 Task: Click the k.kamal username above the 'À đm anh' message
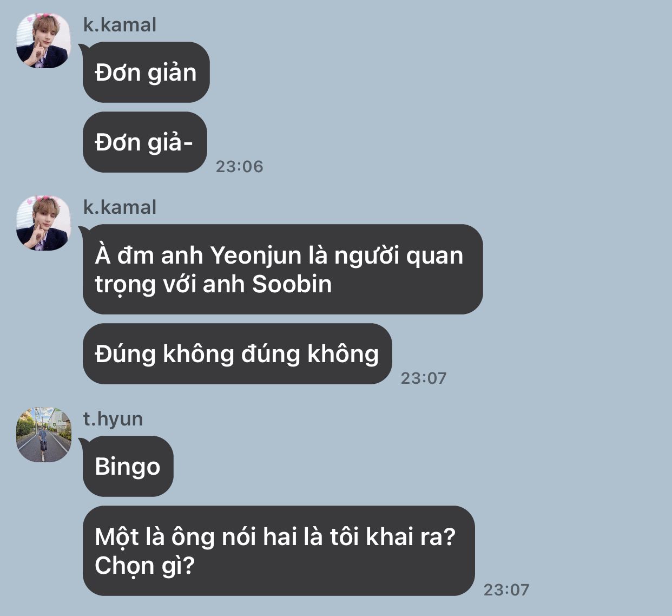[120, 207]
